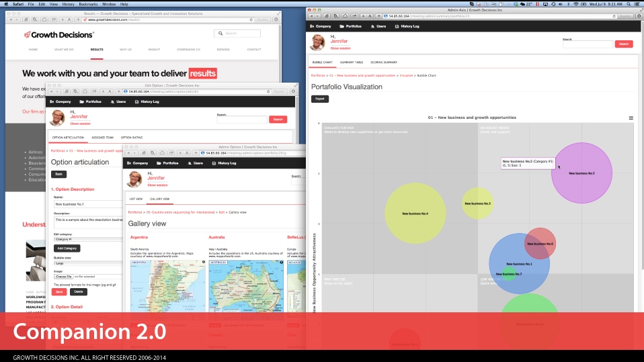Click small yellow New business No.3 bubble

point(477,203)
